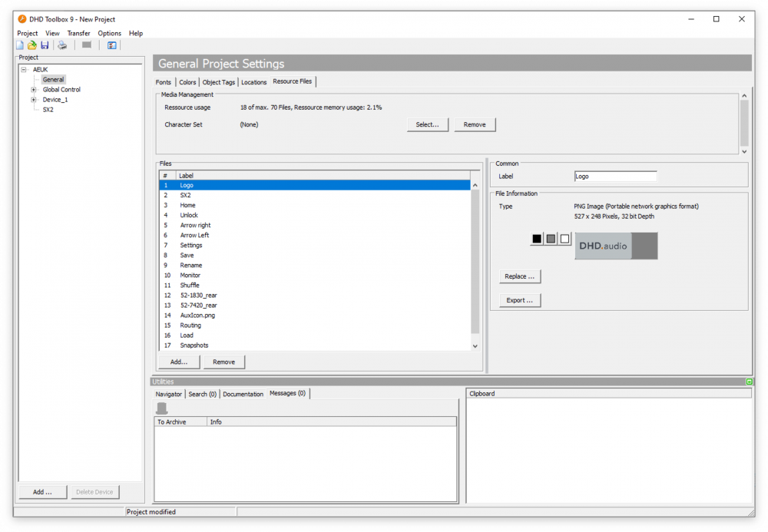Viewport: 768px width, 532px height.
Task: Export the Logo resource file
Action: pos(519,300)
